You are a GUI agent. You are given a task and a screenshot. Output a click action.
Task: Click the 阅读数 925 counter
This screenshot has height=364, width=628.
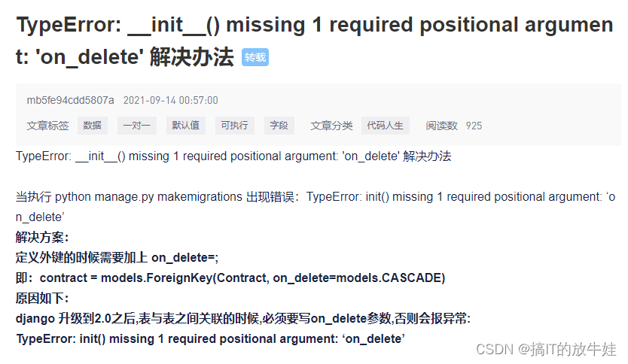[454, 126]
